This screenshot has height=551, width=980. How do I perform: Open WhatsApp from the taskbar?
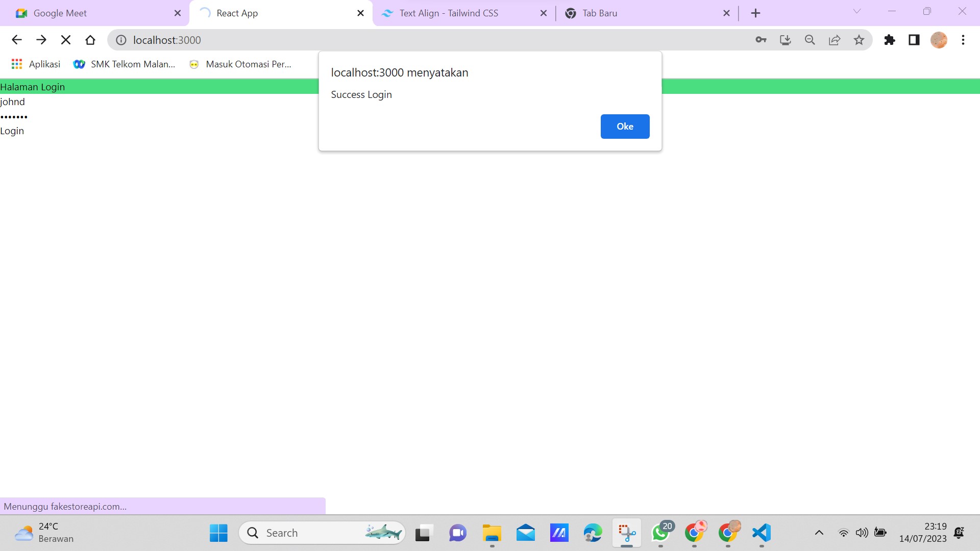[660, 532]
